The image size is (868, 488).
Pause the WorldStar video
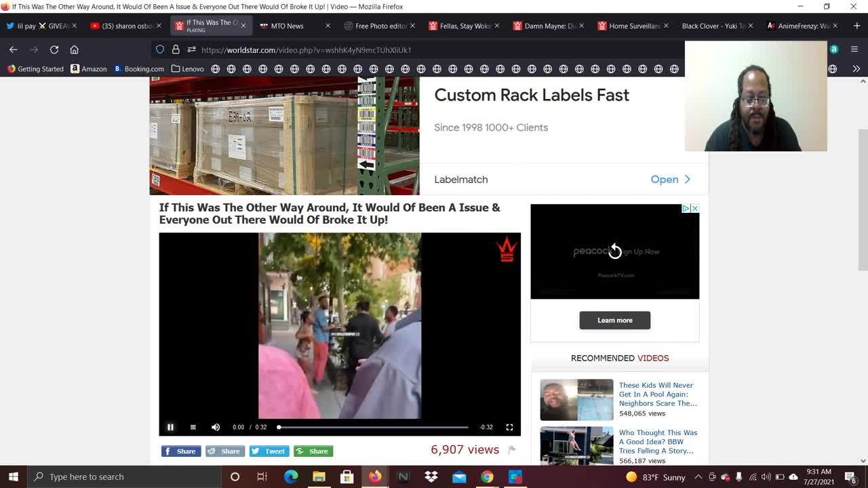170,427
